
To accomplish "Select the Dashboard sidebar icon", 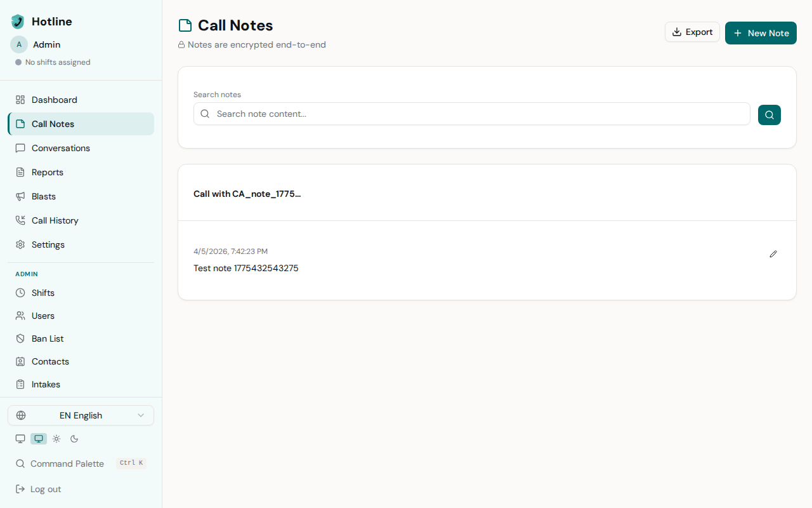I will [x=20, y=100].
